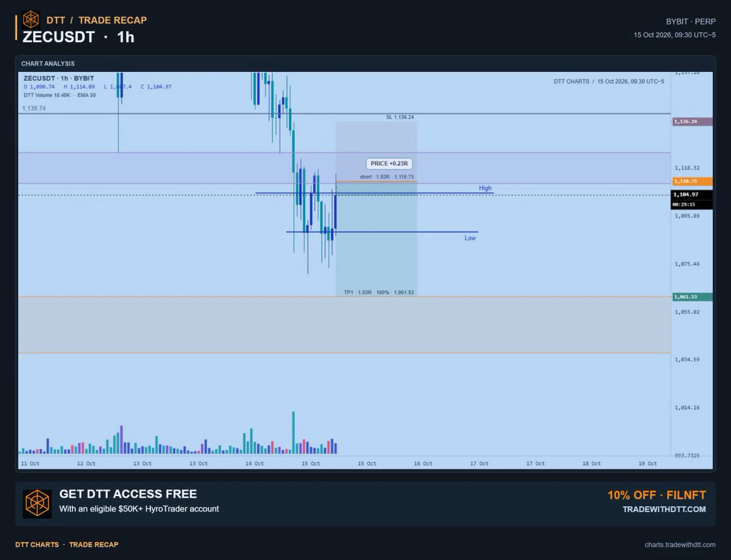Click the 19 Oct date on the time axis

648,464
